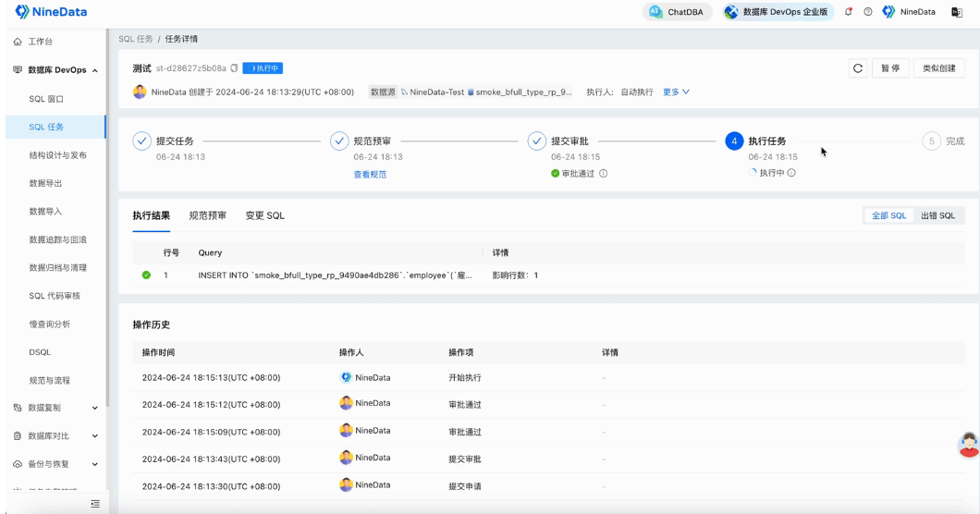Open 数据导出 in sidebar
This screenshot has height=514, width=980.
point(45,183)
